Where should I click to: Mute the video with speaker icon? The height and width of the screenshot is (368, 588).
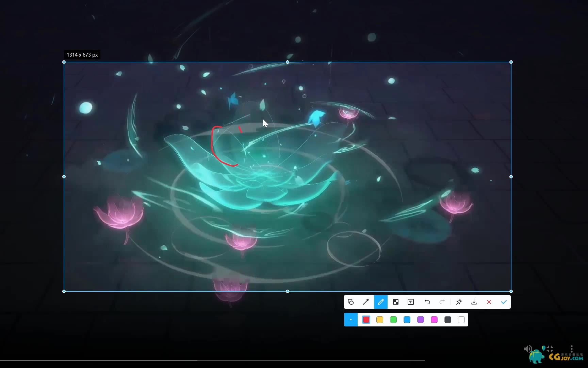point(527,349)
